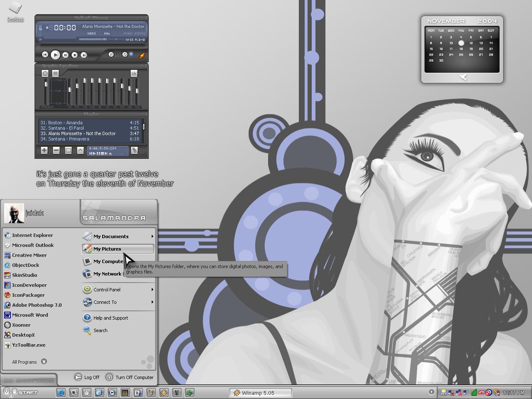Open the equalizer Presets button
This screenshot has width=532, height=399.
[134, 73]
